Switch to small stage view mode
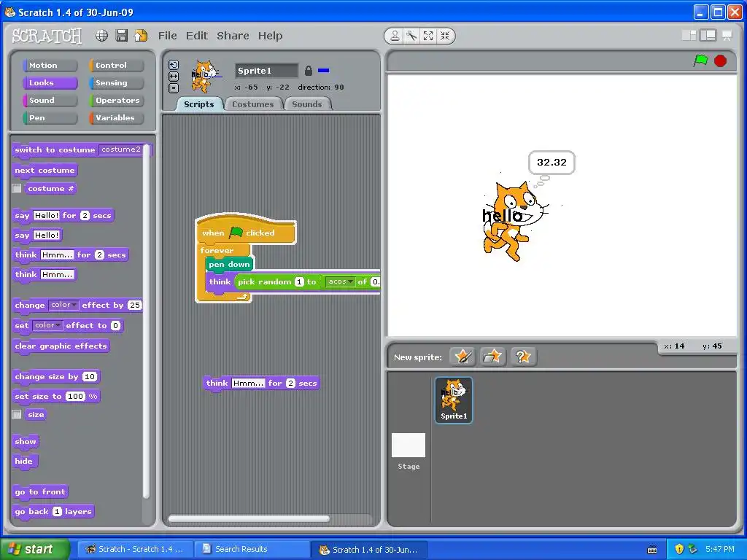This screenshot has height=560, width=747. pyautogui.click(x=689, y=36)
